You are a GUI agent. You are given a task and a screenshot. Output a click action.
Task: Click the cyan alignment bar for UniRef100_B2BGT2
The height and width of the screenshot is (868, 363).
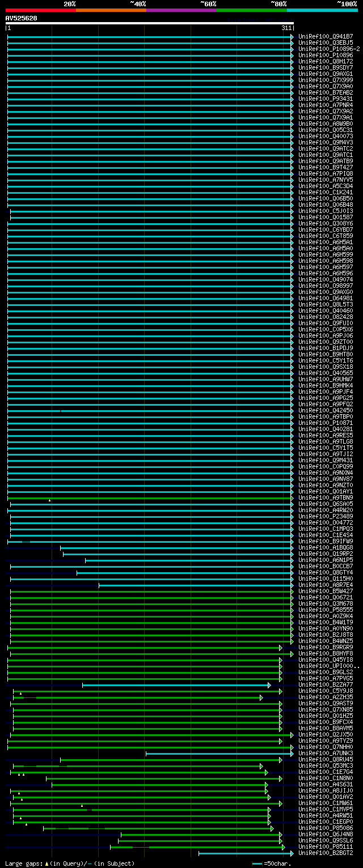coord(246,853)
